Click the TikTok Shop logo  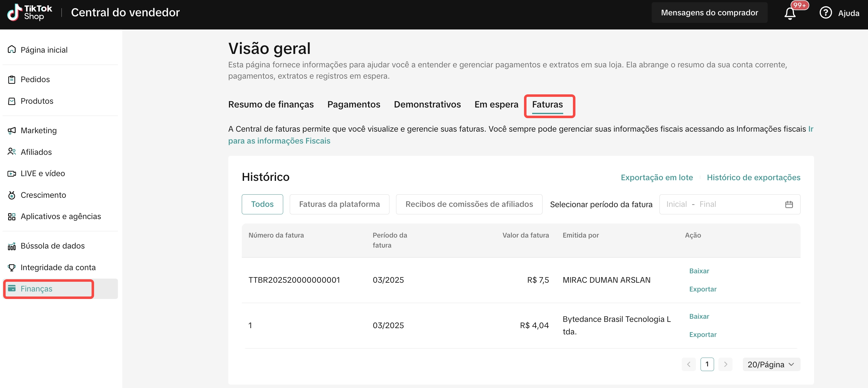tap(30, 13)
